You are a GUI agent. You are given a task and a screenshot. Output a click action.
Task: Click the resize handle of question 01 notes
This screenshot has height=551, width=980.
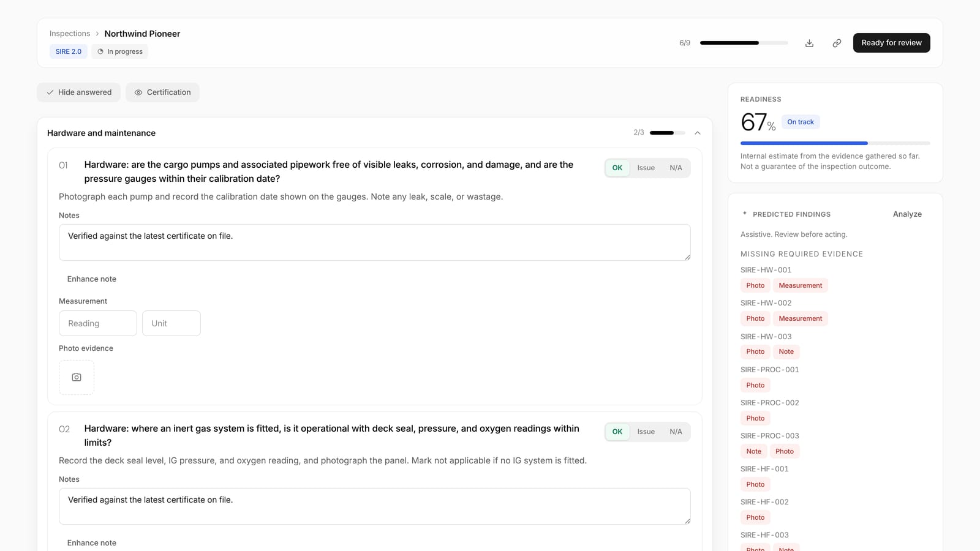point(687,257)
